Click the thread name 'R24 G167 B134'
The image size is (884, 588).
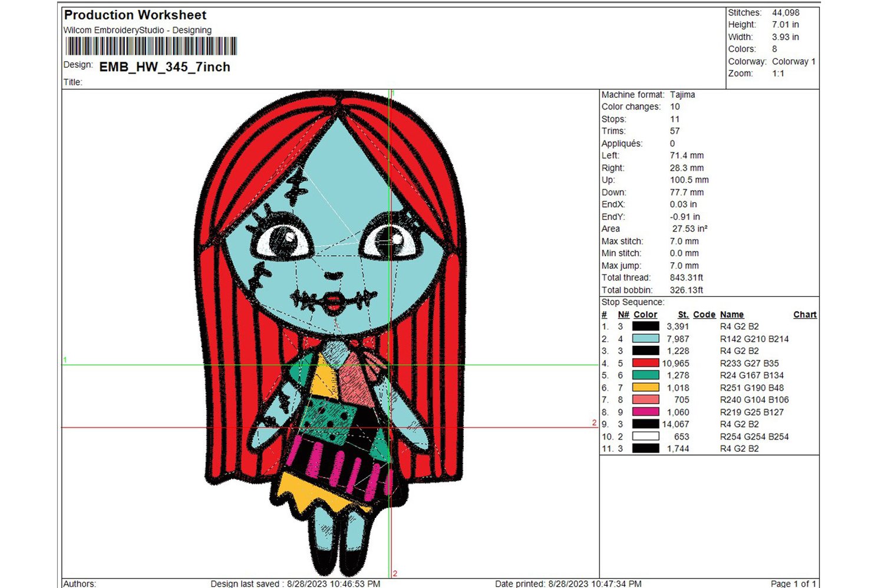point(752,375)
